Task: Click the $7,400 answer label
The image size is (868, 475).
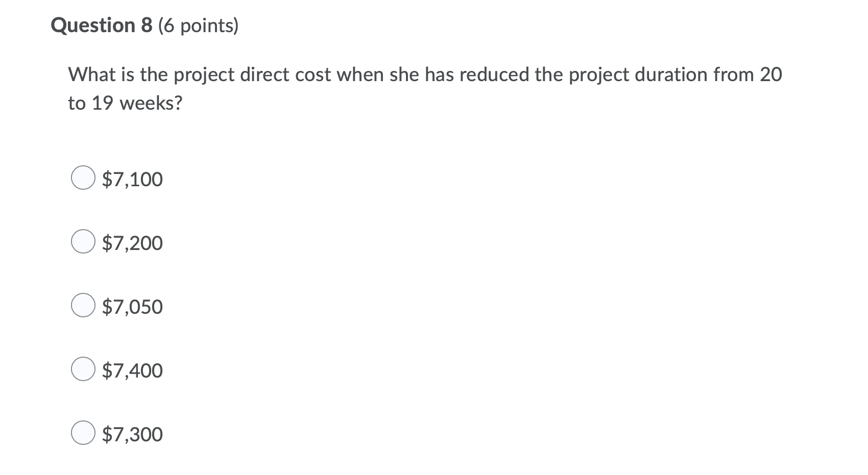Action: [132, 370]
